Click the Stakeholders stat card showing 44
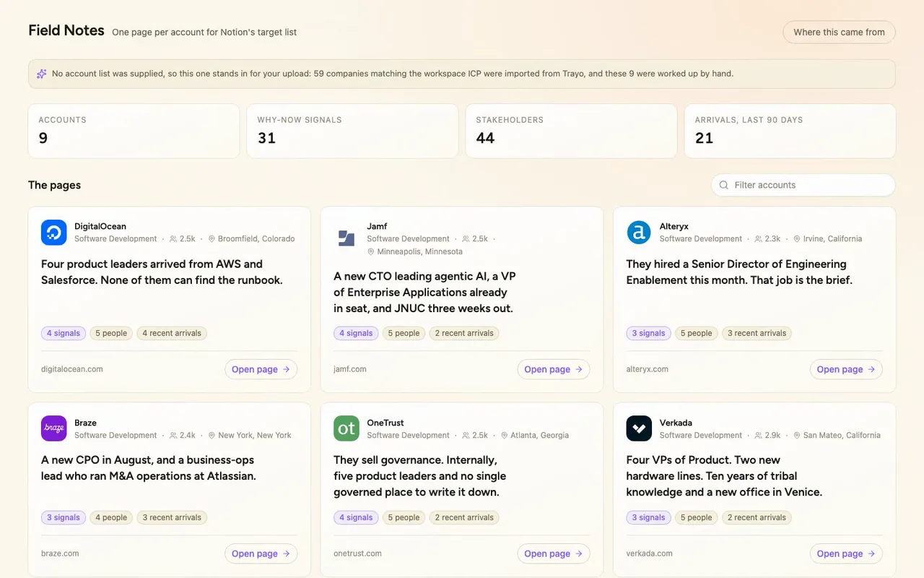 pos(571,131)
